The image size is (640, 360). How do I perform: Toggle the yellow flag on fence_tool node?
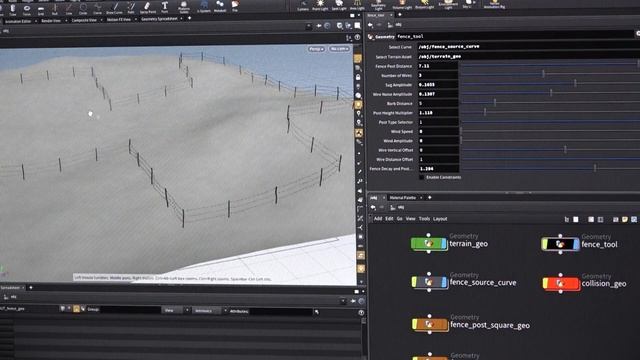[544, 244]
